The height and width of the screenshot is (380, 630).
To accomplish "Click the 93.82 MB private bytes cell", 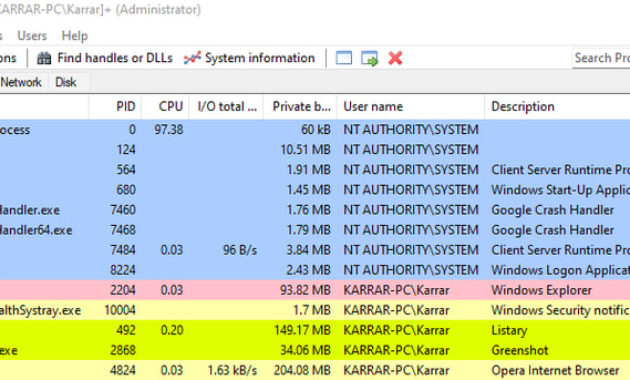I will [305, 290].
